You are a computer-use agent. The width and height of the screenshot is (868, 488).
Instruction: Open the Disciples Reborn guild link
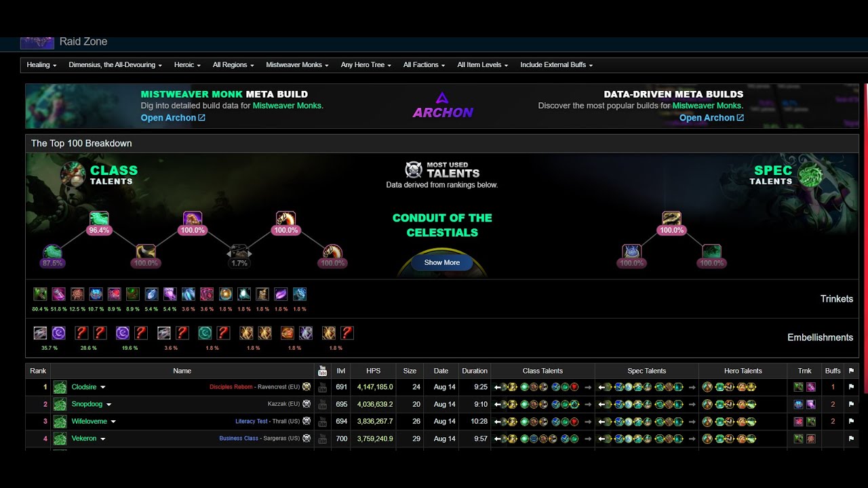tap(231, 387)
